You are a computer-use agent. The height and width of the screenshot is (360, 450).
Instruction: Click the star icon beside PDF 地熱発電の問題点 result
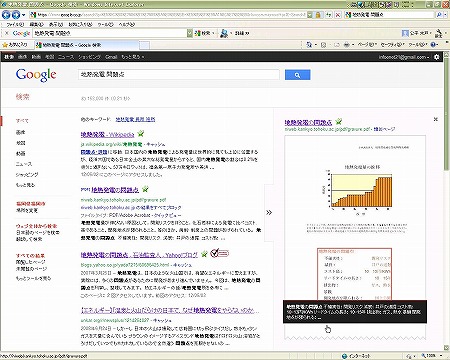click(145, 189)
